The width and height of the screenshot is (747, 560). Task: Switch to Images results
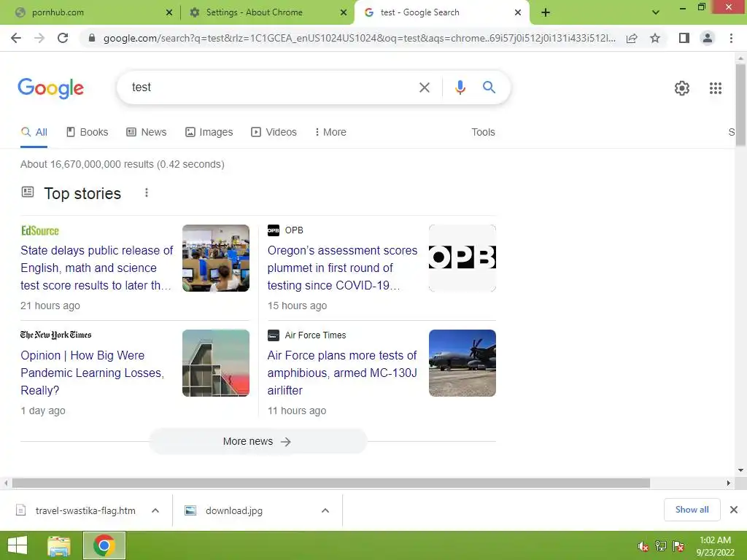point(209,132)
